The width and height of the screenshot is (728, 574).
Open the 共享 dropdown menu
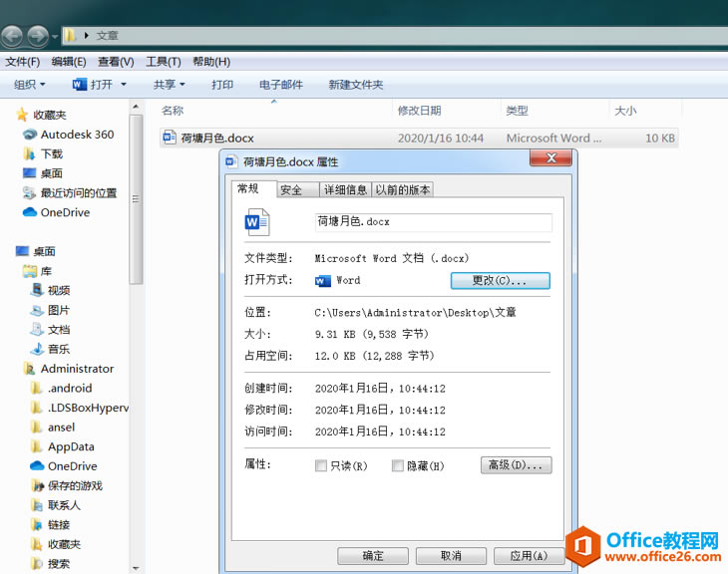[169, 85]
